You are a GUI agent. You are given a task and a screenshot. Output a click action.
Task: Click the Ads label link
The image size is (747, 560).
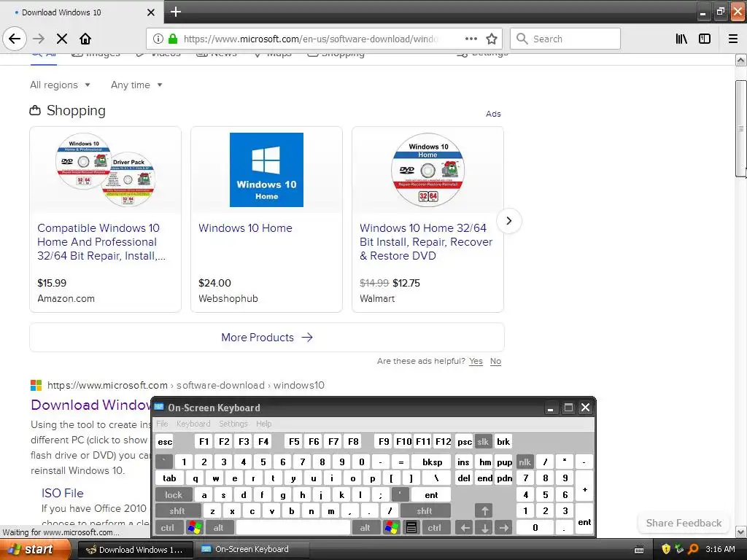click(x=493, y=114)
